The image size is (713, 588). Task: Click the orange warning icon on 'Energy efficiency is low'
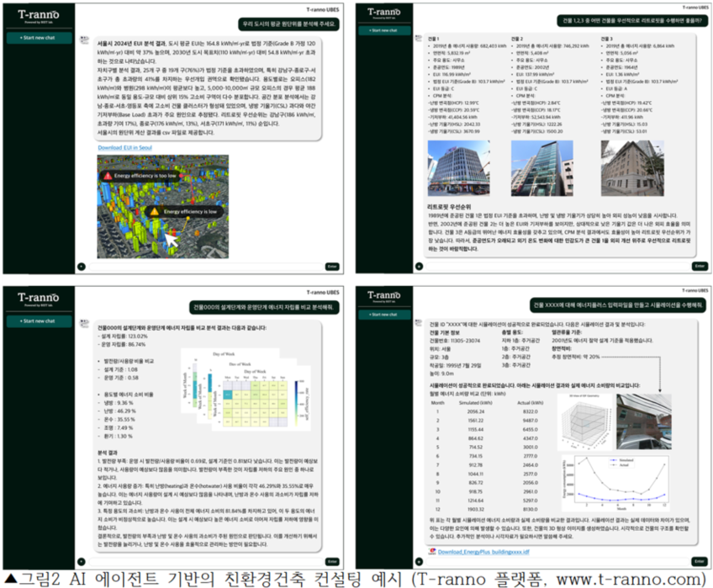click(155, 212)
